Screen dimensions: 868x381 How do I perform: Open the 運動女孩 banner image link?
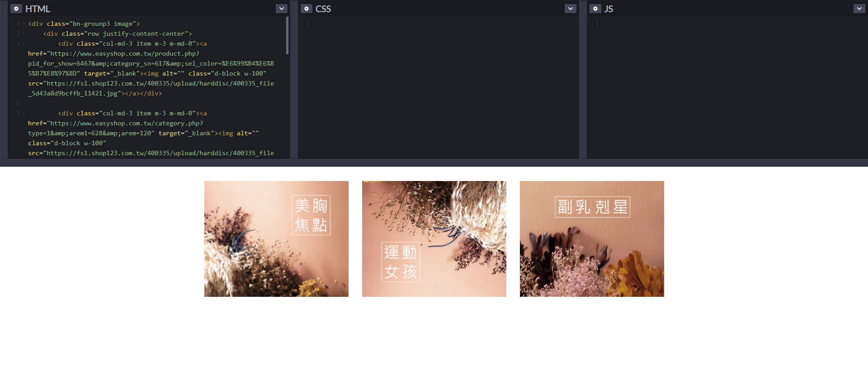[x=434, y=239]
